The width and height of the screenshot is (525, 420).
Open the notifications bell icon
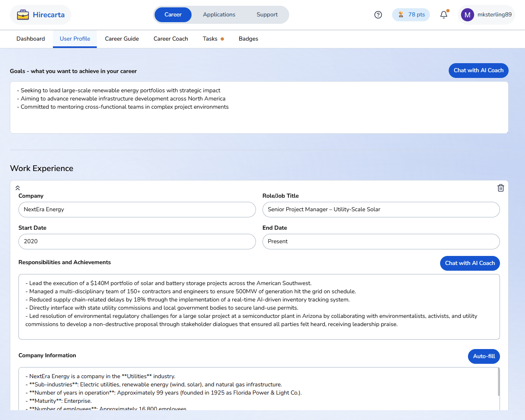(x=444, y=15)
